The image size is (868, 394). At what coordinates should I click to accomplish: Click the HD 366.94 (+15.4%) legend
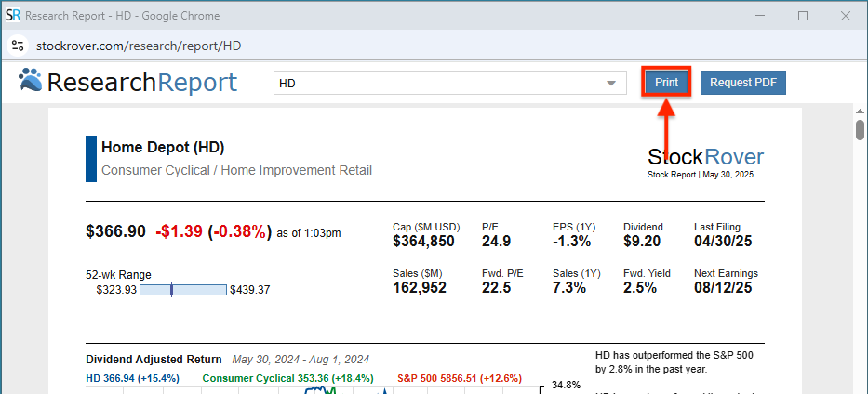[x=133, y=378]
